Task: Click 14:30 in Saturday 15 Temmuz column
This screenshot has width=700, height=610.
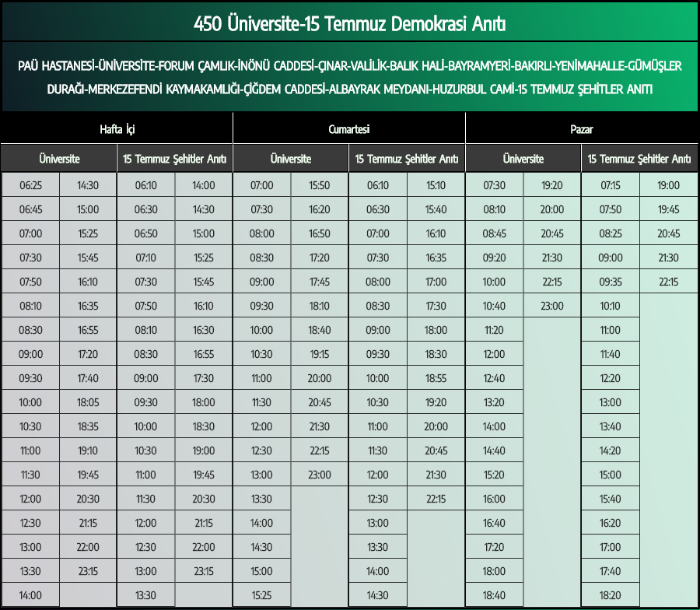Action: pos(378,595)
